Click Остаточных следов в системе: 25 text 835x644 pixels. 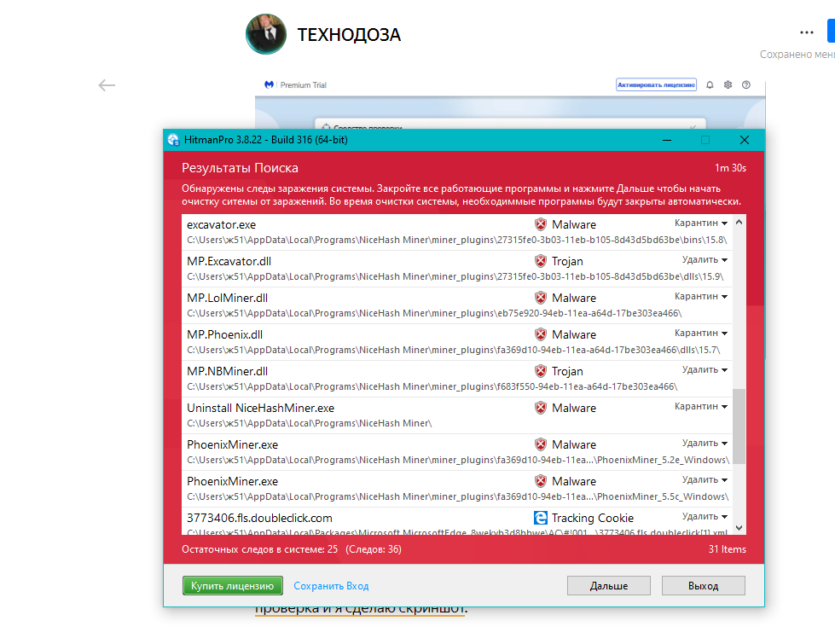(259, 549)
